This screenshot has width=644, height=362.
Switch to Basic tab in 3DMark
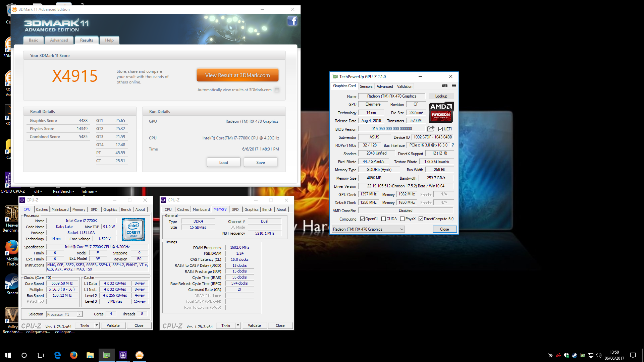click(34, 40)
